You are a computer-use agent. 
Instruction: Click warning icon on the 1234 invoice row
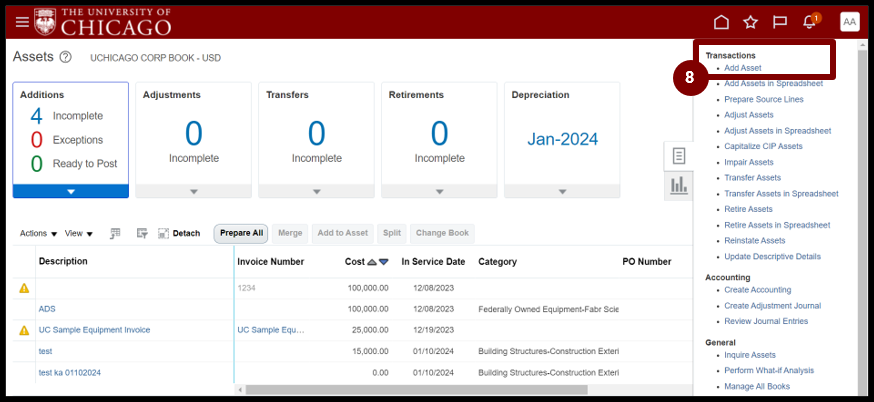pos(24,288)
